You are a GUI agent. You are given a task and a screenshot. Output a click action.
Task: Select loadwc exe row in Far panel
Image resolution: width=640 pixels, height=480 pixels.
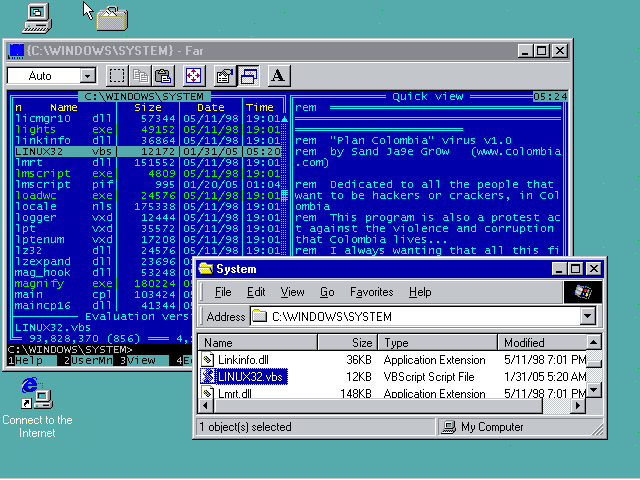148,196
